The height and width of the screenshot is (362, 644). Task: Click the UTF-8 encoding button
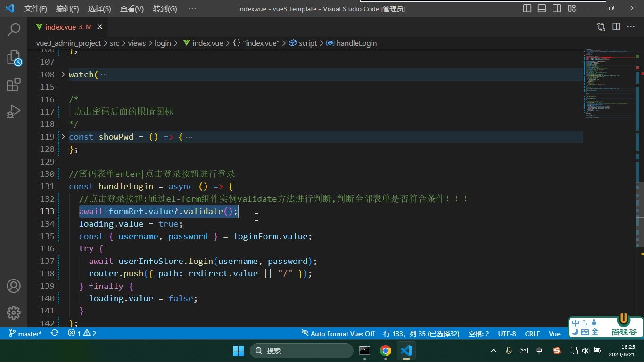pyautogui.click(x=507, y=333)
